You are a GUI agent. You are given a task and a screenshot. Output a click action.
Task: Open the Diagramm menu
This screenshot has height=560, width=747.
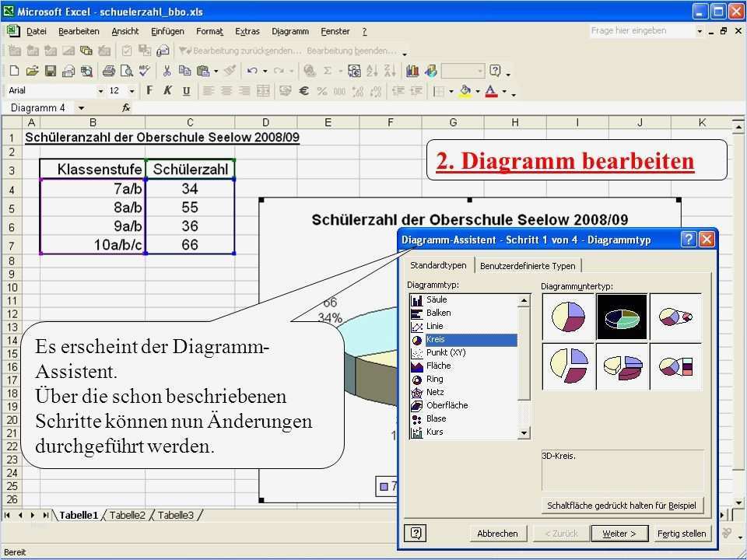click(x=290, y=31)
